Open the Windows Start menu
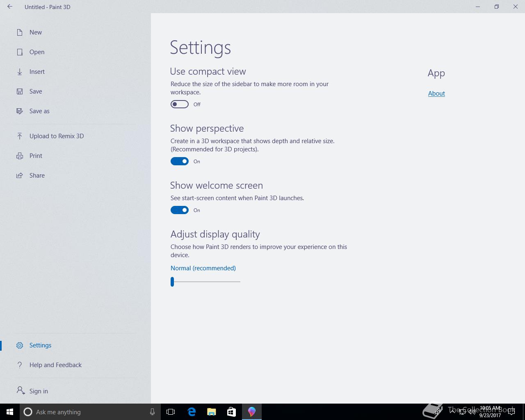Image resolution: width=525 pixels, height=420 pixels. point(10,412)
